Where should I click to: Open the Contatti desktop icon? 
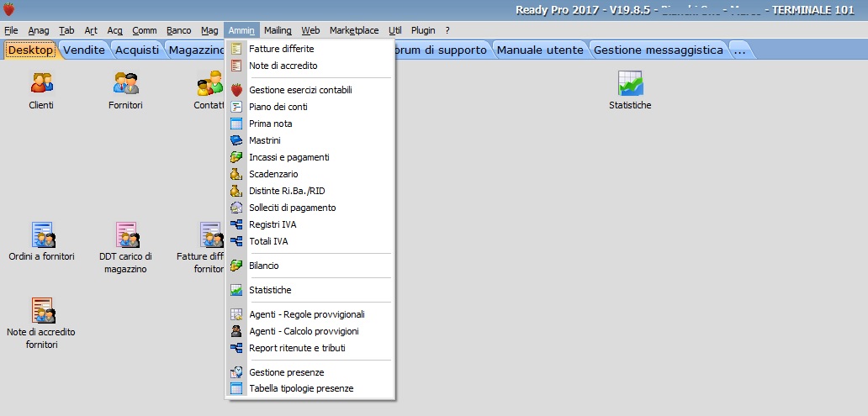point(209,83)
